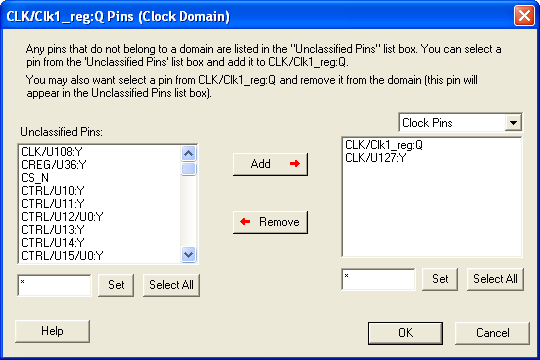Open the Help button
Image resolution: width=540 pixels, height=360 pixels.
52,331
